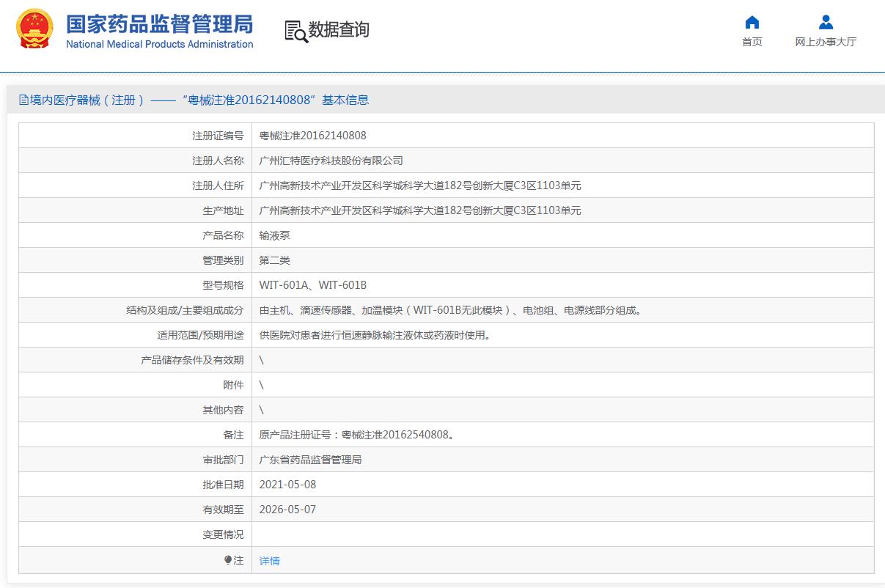Click the backslash value in 其他内容 row

coord(262,410)
